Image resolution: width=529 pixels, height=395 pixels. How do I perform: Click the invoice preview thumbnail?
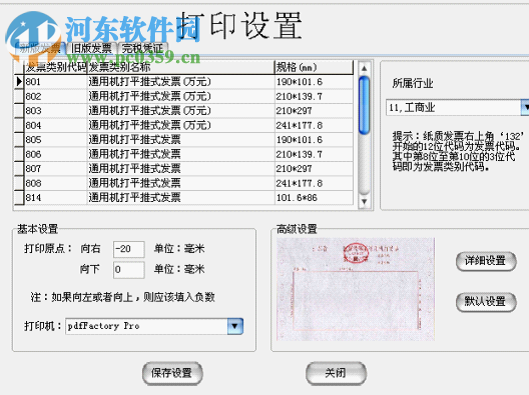pos(356,289)
